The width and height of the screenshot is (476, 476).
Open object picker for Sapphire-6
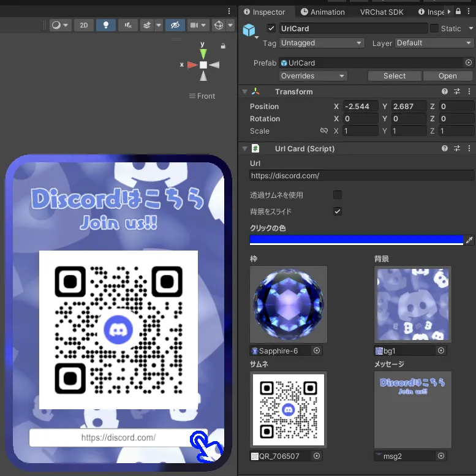pyautogui.click(x=317, y=350)
